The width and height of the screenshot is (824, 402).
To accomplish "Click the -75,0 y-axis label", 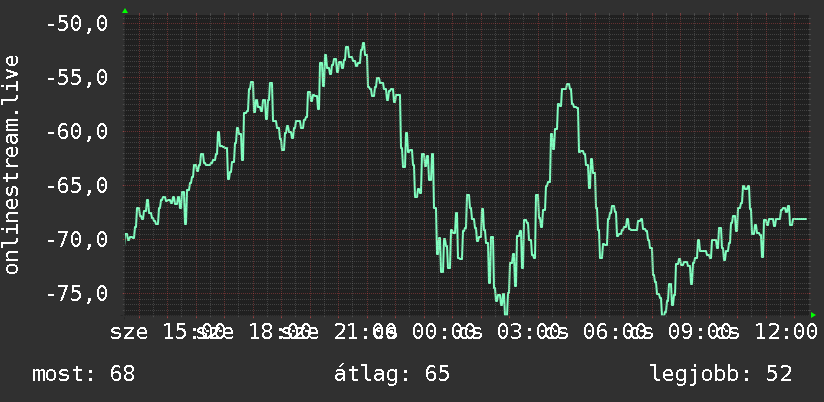I will tap(77, 293).
